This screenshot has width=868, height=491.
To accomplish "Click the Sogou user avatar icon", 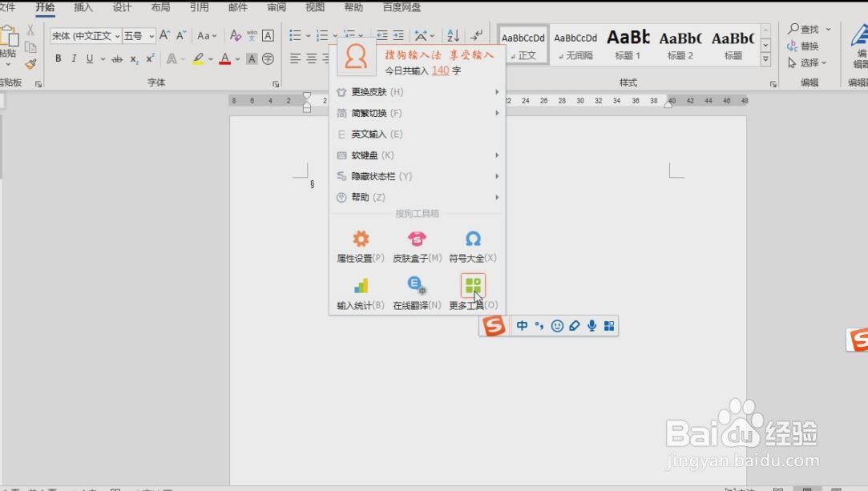I will point(355,57).
